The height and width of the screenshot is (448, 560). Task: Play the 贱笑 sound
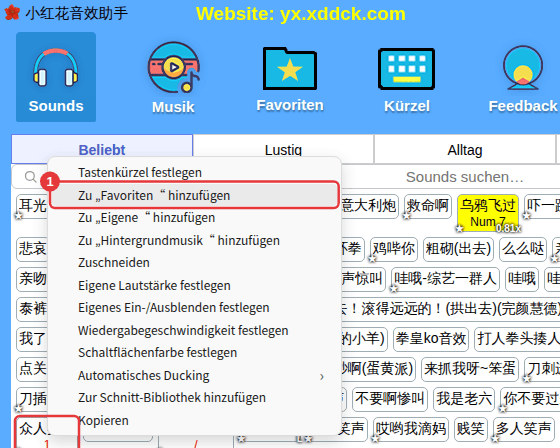[x=471, y=428]
